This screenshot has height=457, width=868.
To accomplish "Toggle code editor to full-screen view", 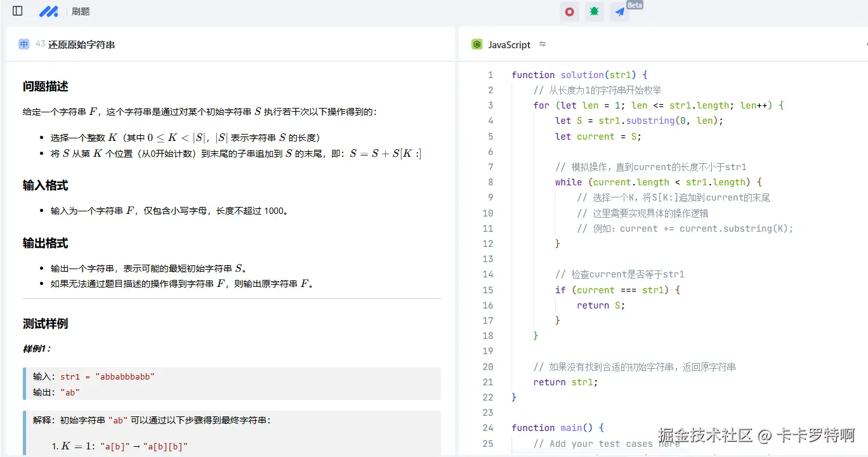I will (x=865, y=44).
